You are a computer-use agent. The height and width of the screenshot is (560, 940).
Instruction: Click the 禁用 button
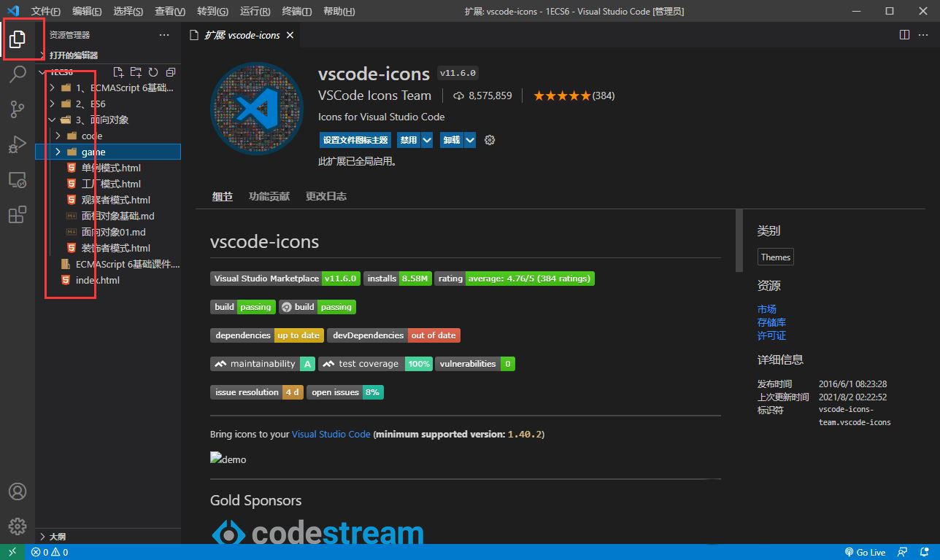[x=409, y=140]
